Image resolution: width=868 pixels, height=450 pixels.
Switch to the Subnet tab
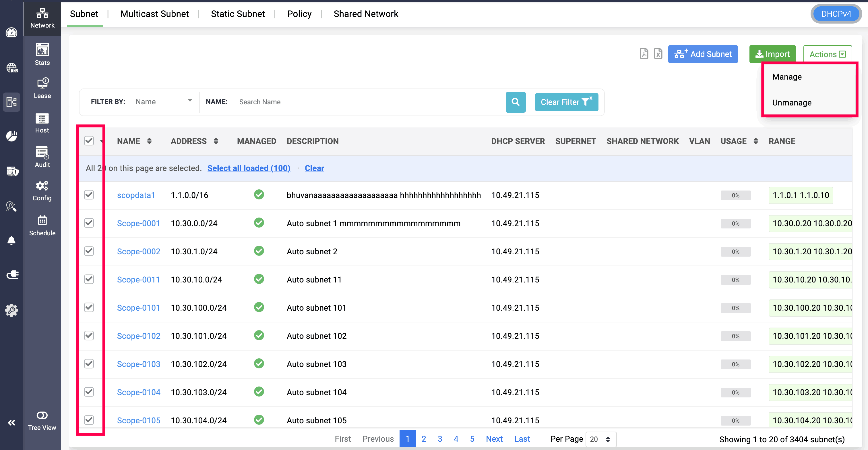tap(84, 14)
